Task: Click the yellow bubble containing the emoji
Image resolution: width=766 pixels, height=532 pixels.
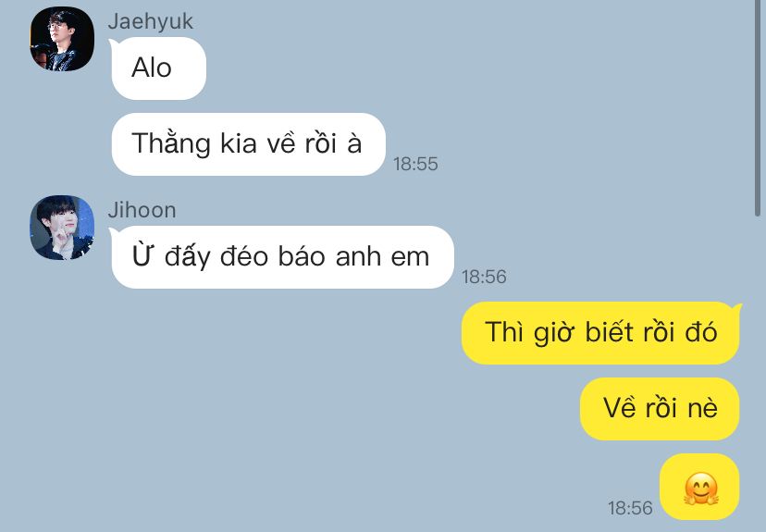Action: tap(699, 487)
